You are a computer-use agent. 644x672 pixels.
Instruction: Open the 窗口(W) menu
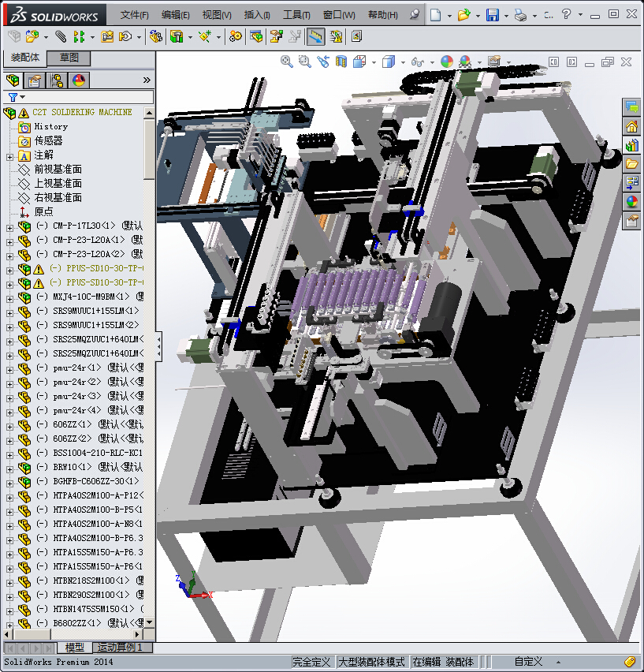[339, 15]
